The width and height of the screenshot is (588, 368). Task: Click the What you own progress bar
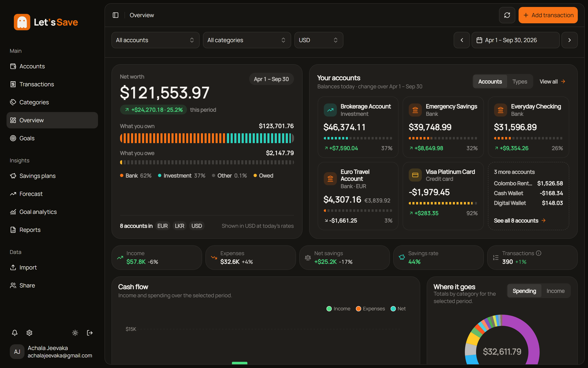[207, 138]
